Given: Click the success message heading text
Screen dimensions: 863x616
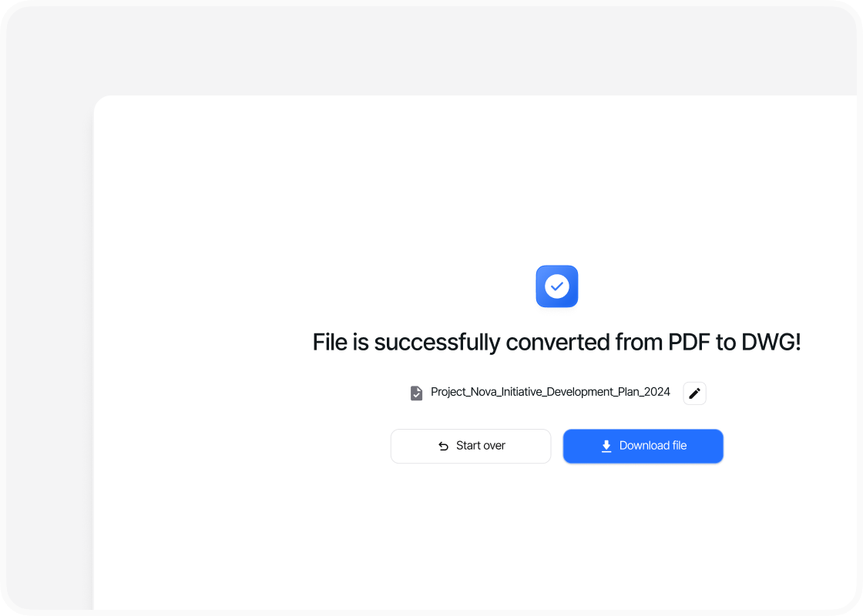Looking at the screenshot, I should 556,341.
